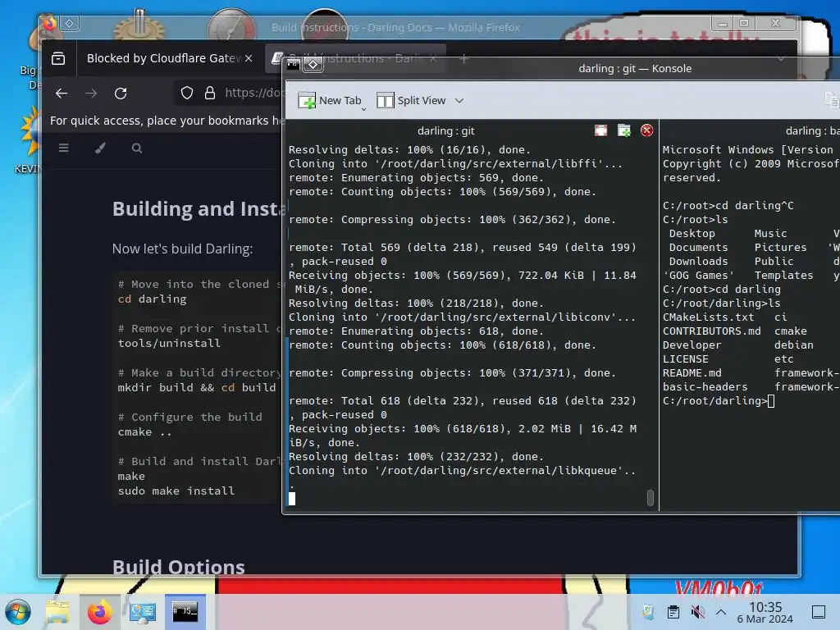Viewport: 840px width, 630px height.
Task: Click the 'sudo make install' code line
Action: (x=176, y=491)
